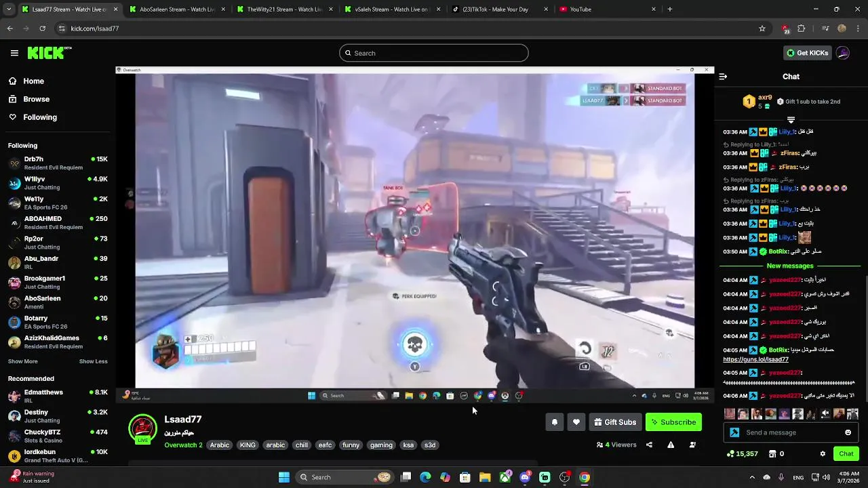The height and width of the screenshot is (488, 868).
Task: Click the 4 Viewers count
Action: 616,445
